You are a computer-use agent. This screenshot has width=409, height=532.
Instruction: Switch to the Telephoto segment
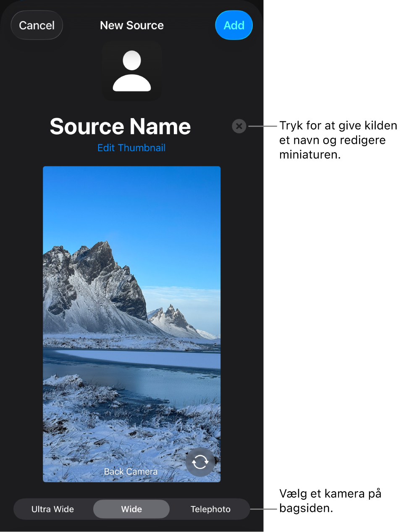coord(210,509)
